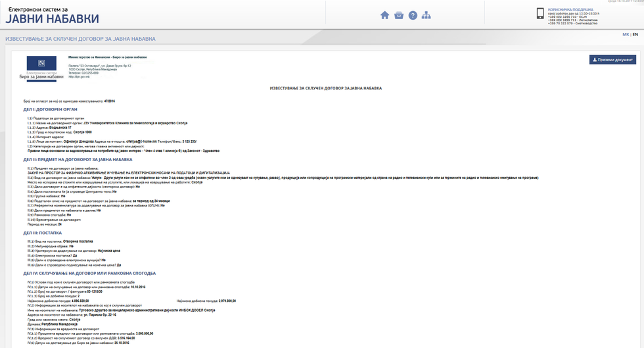Image resolution: width=644 pixels, height=348 pixels.
Task: Click the Биро за јавни набавки logo
Action: [45, 68]
